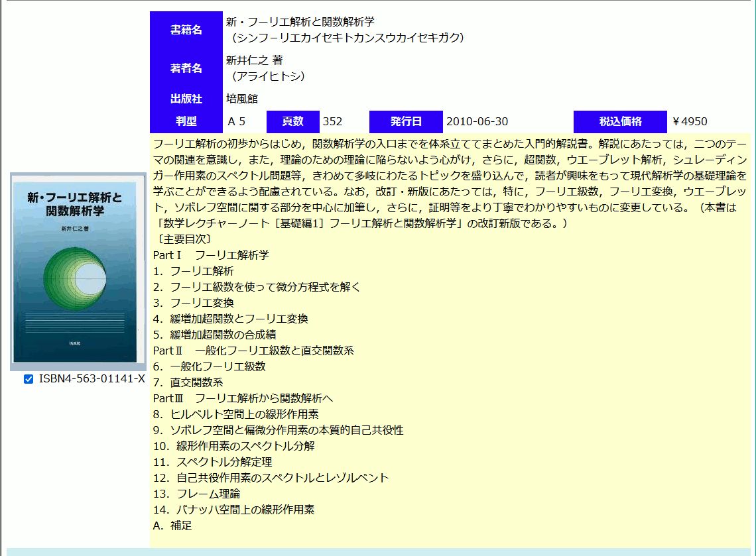This screenshot has width=756, height=556.
Task: Select chapter 12. 自己共役作用素のスペクトルとレゾルベント
Action: pyautogui.click(x=271, y=478)
